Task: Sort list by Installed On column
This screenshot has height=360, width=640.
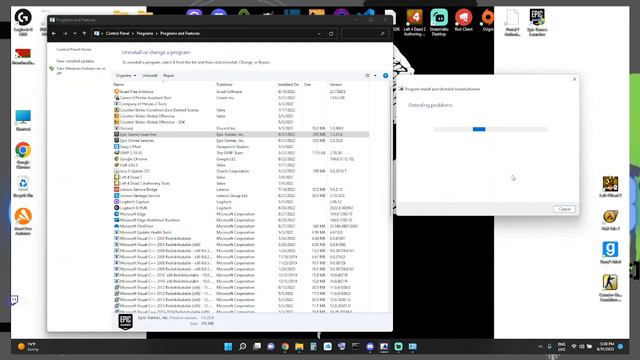Action: click(x=289, y=84)
